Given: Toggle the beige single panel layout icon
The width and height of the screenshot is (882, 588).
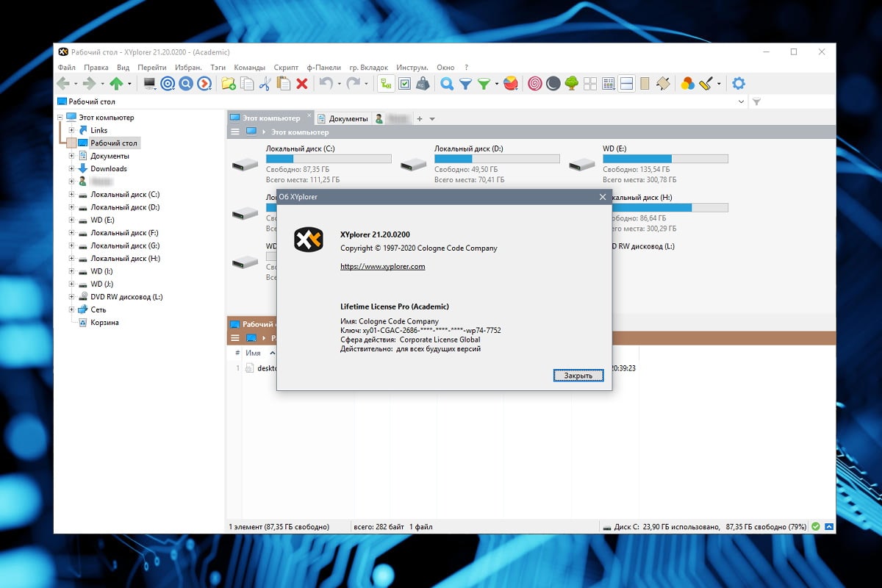Looking at the screenshot, I should pos(645,84).
